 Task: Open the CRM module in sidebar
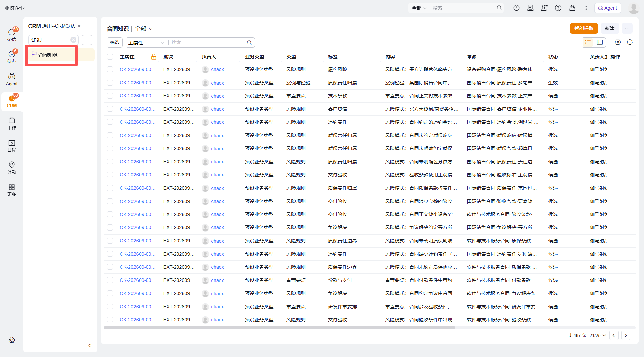(12, 102)
